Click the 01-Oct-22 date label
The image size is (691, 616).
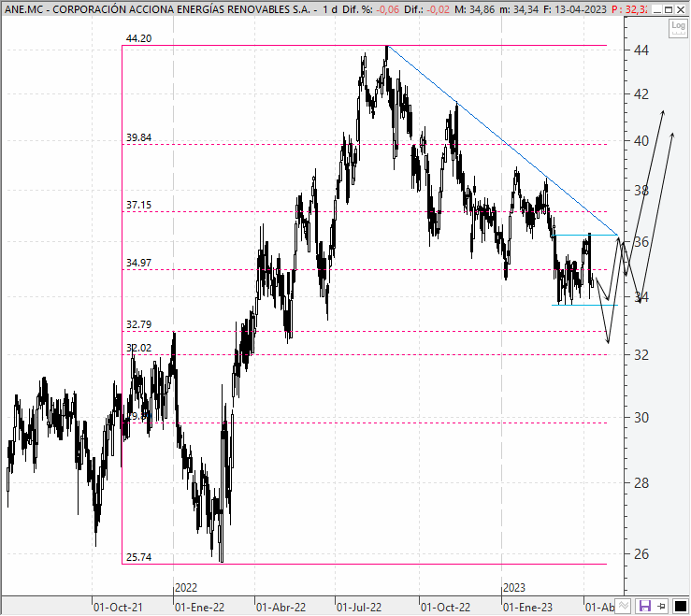point(445,608)
